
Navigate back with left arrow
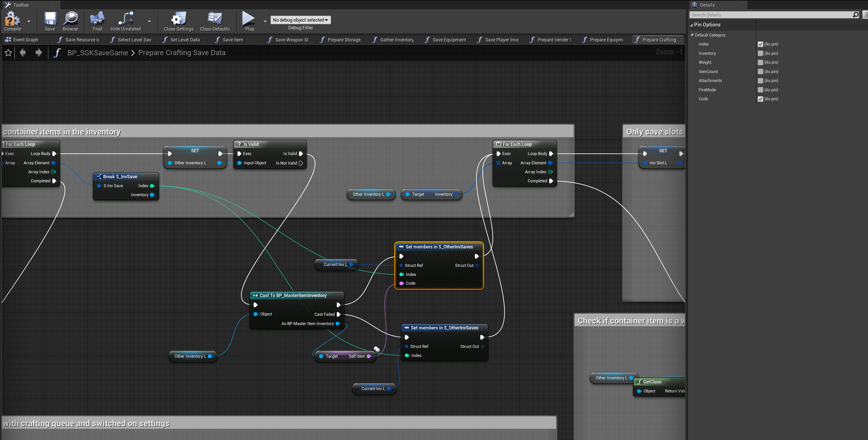tap(23, 52)
